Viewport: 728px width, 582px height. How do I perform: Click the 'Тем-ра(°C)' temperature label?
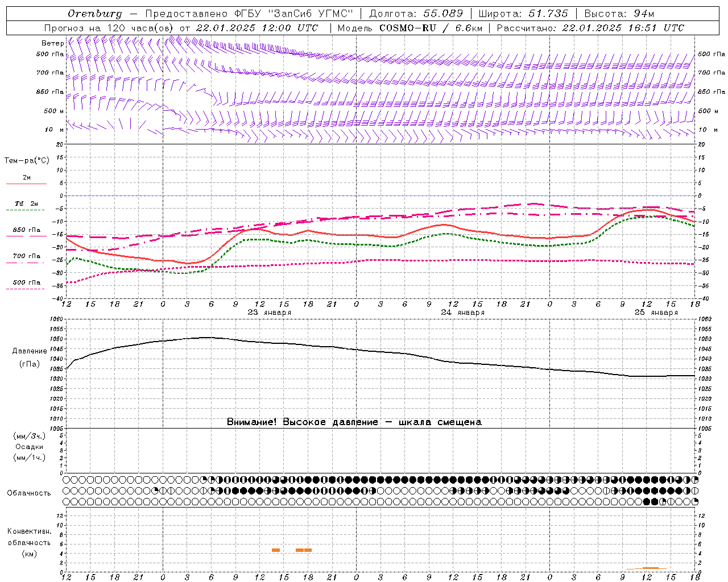[27, 161]
